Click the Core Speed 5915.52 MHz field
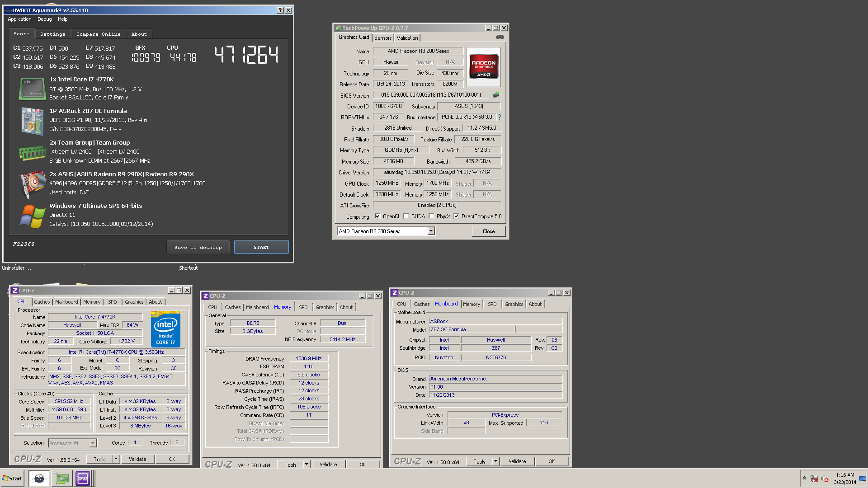The height and width of the screenshot is (488, 868). coord(69,401)
